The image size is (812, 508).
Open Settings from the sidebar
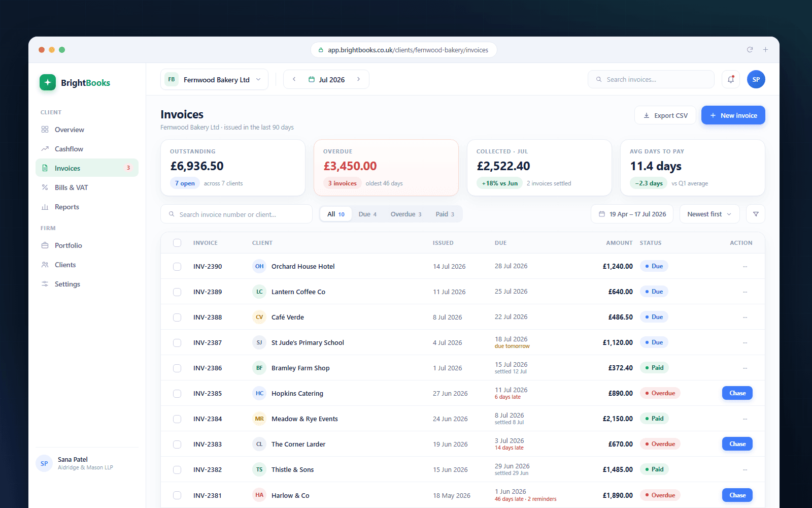87,284
